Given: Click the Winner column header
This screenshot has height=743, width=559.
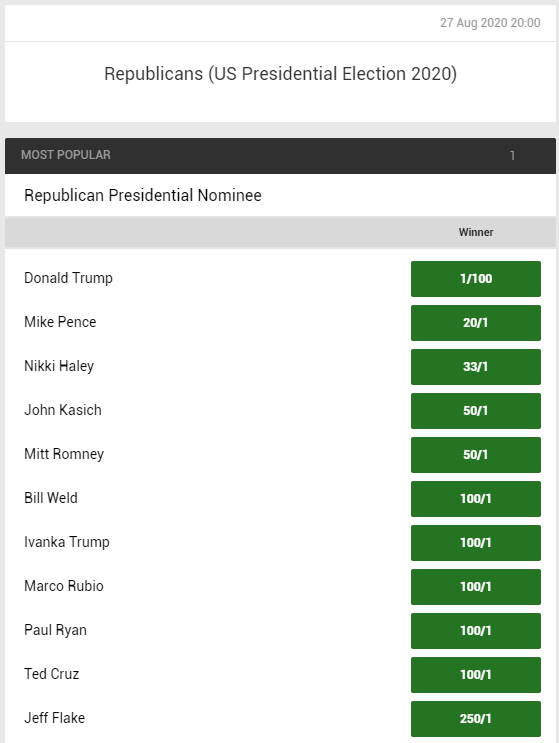Looking at the screenshot, I should pyautogui.click(x=476, y=232).
